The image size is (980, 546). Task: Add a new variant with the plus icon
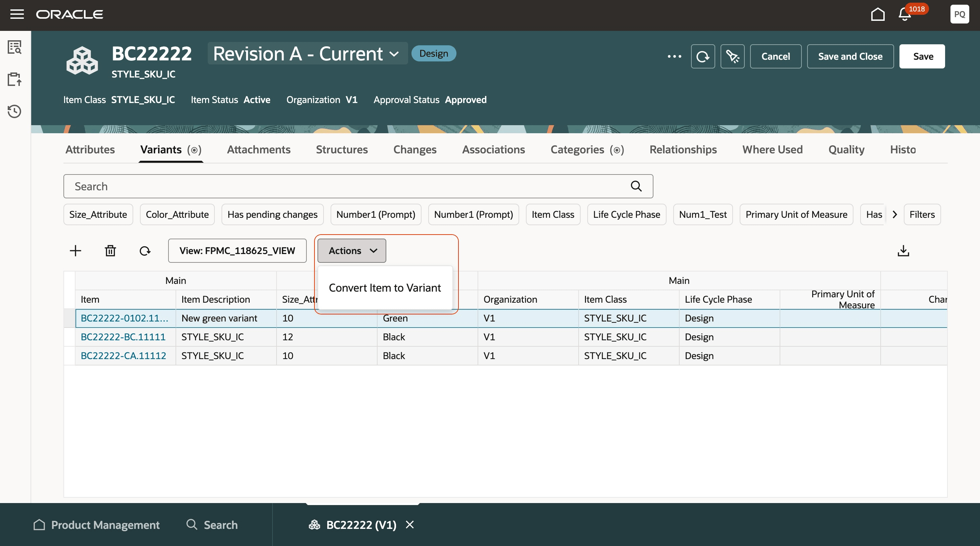(75, 250)
